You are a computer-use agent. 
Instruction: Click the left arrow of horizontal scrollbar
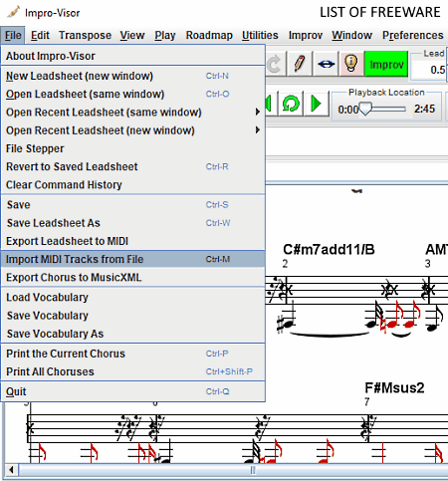(x=11, y=470)
